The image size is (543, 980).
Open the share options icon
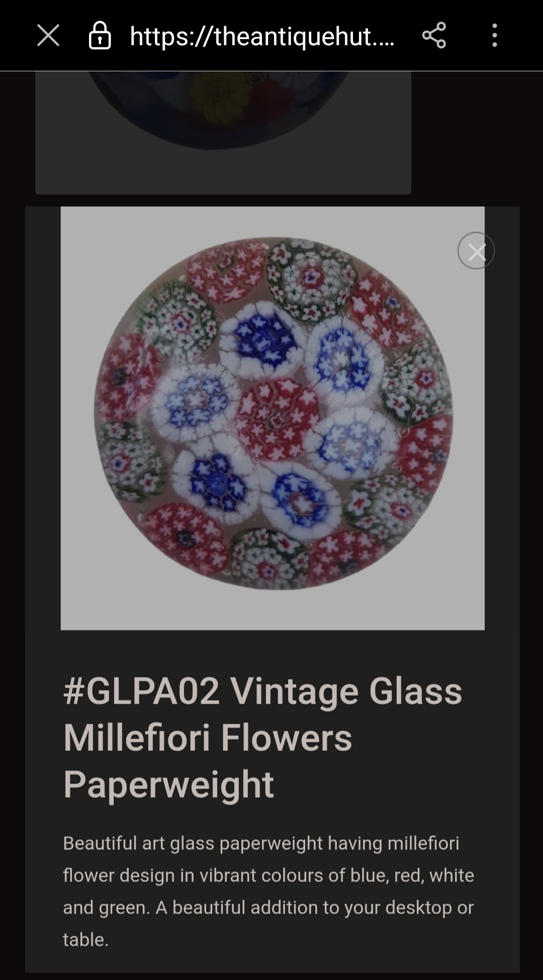click(x=434, y=35)
